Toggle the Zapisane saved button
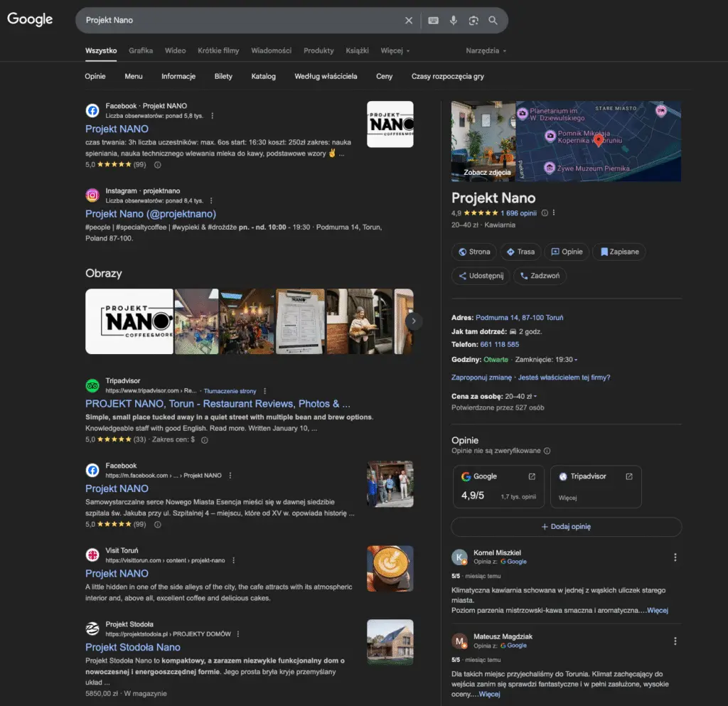728x706 pixels. pos(619,252)
